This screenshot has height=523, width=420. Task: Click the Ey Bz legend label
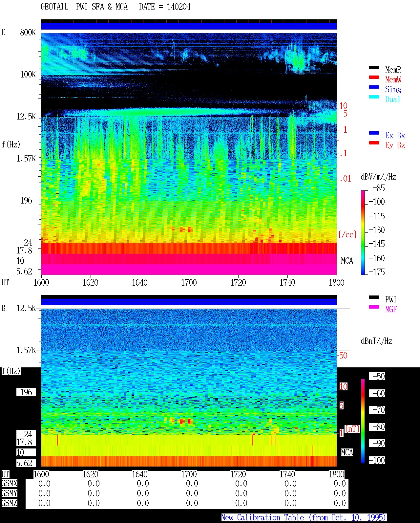coord(395,145)
